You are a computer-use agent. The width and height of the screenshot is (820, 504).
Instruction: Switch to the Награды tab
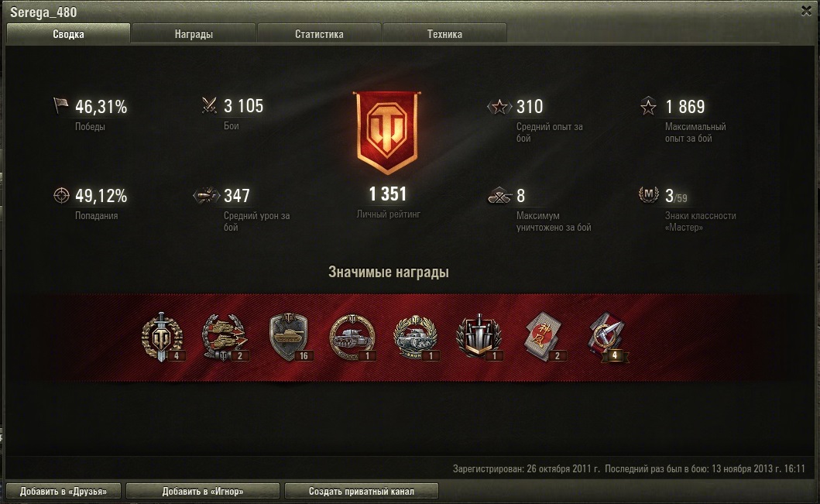point(194,34)
